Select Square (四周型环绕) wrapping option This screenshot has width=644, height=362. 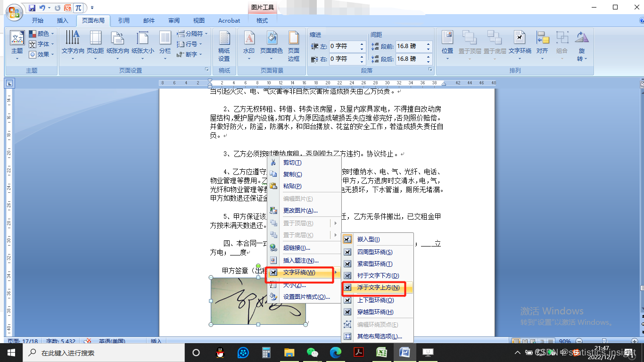point(377,252)
